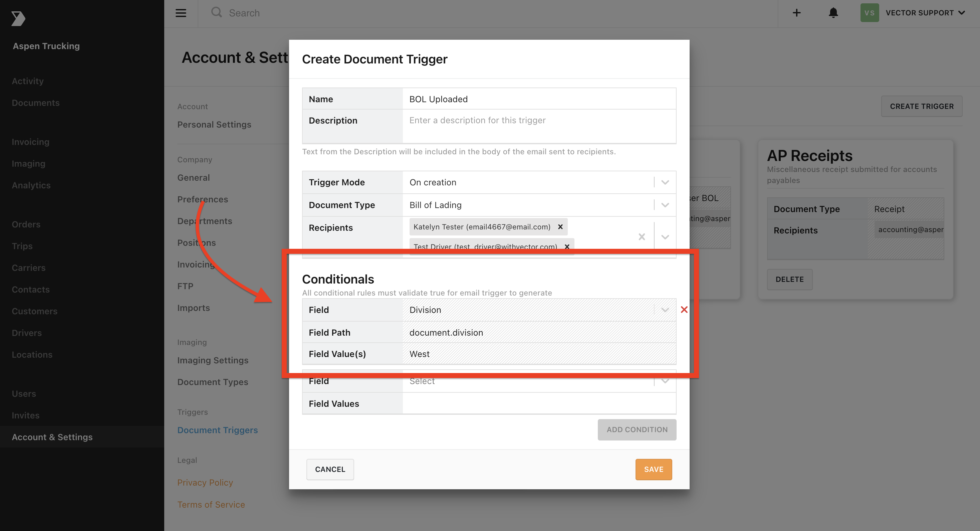Open Orders in sidebar
Image resolution: width=980 pixels, height=531 pixels.
click(x=26, y=224)
